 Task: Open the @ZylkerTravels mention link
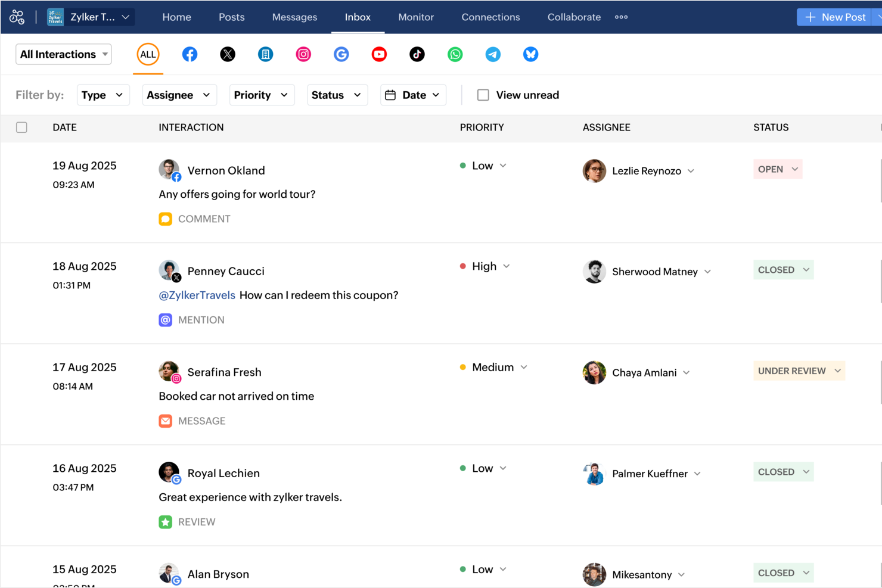(x=197, y=294)
